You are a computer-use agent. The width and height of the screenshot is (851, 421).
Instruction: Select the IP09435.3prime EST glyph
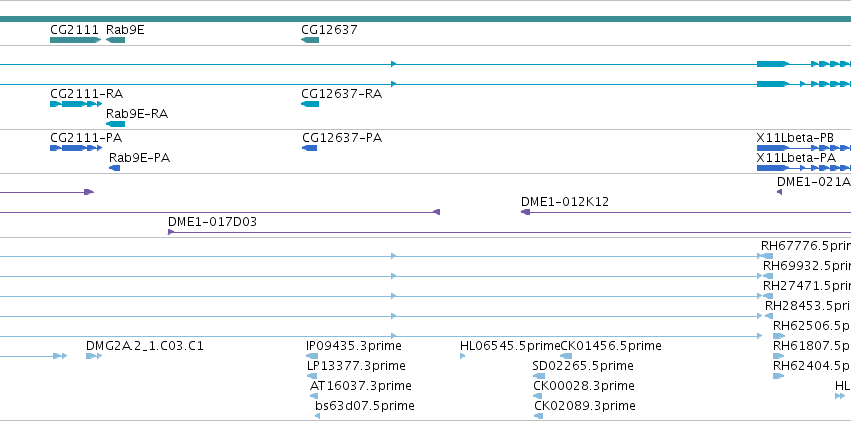point(312,356)
